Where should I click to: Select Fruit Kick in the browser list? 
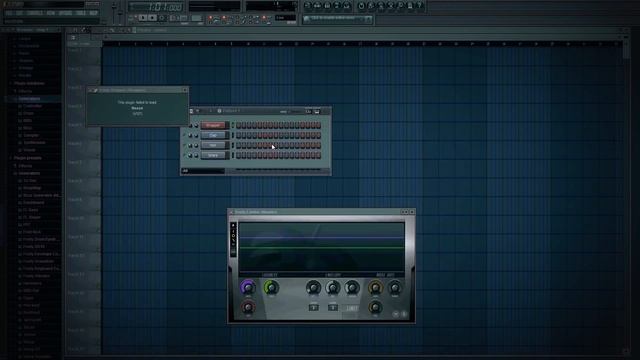coord(32,232)
